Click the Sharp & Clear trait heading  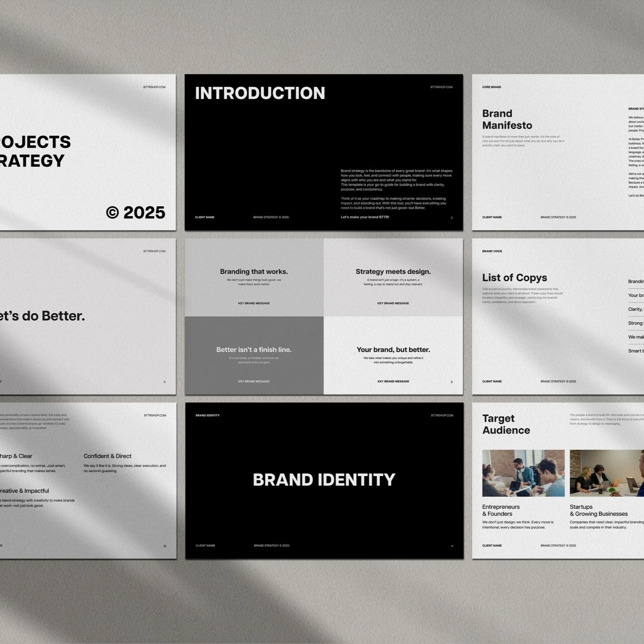[x=16, y=456]
